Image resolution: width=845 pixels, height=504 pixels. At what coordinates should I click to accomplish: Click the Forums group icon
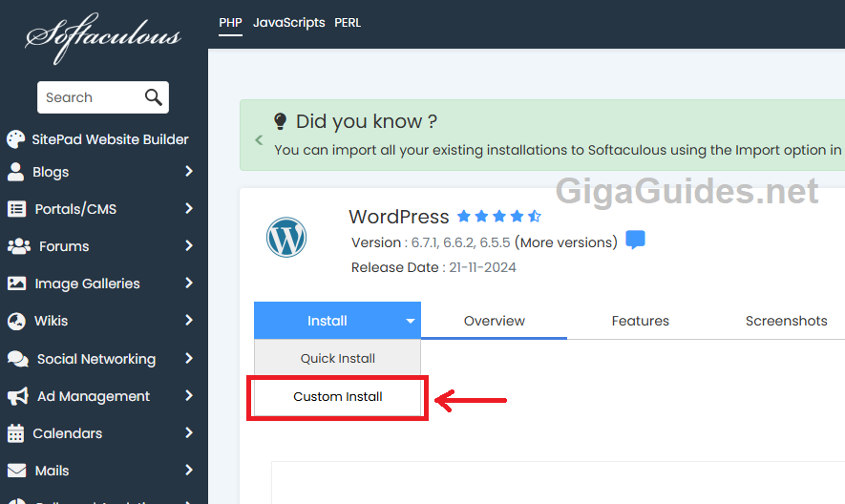coord(19,246)
